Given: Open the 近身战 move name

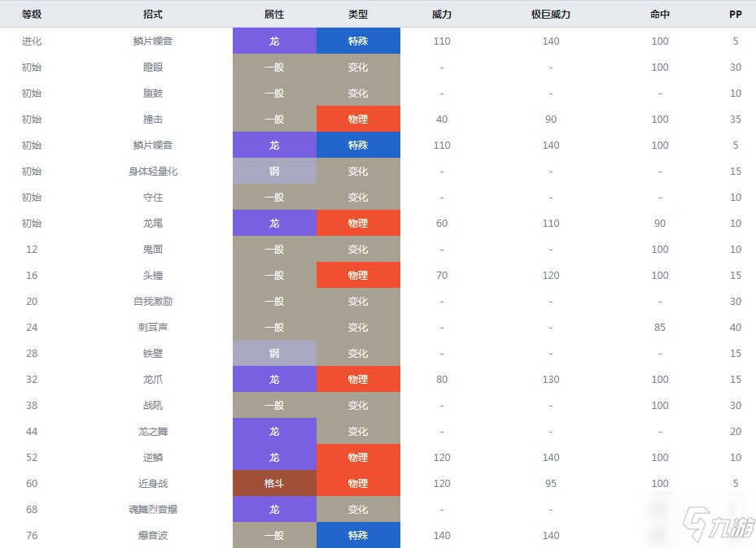Looking at the screenshot, I should pyautogui.click(x=152, y=483).
